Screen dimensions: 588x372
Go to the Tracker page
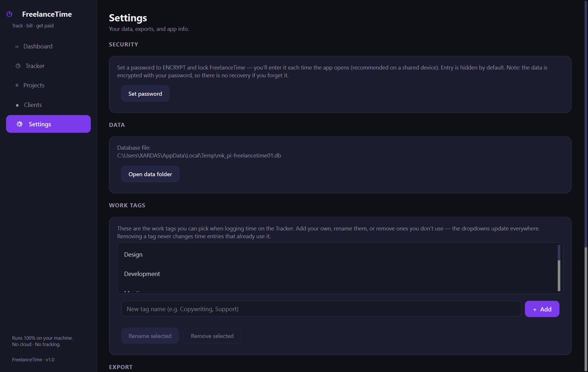click(48, 66)
